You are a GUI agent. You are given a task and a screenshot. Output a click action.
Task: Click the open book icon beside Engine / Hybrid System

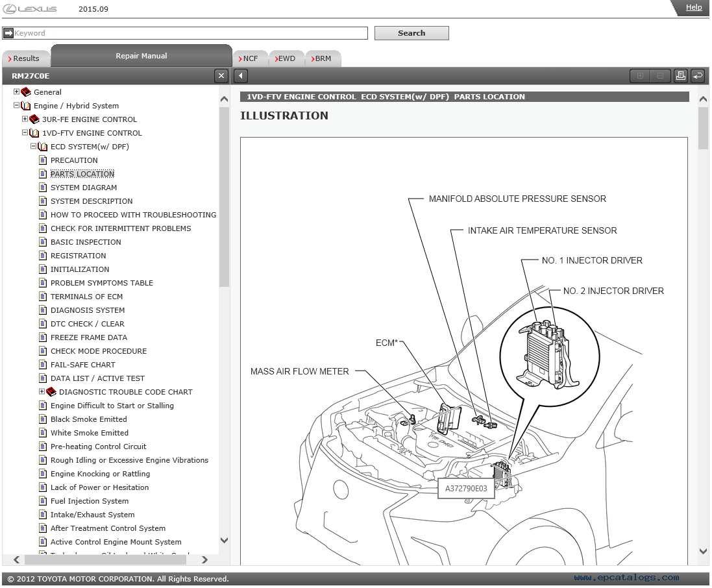[x=26, y=106]
